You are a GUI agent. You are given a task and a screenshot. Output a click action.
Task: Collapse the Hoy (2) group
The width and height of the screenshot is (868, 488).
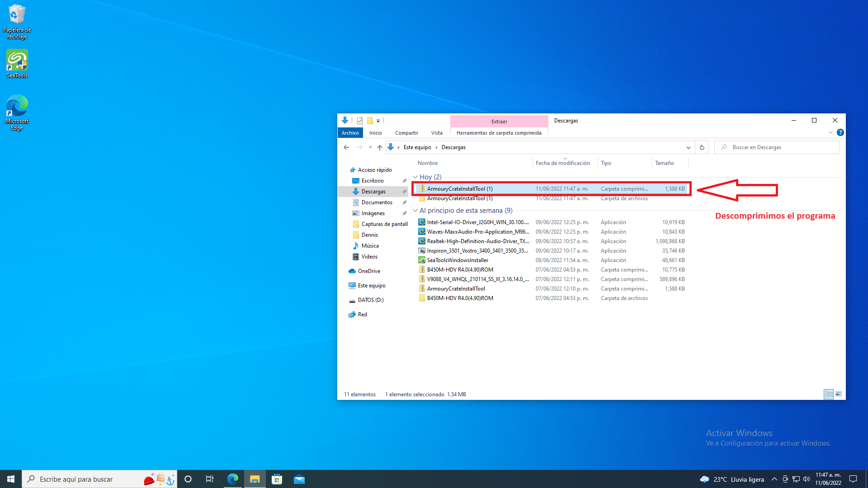pos(415,177)
